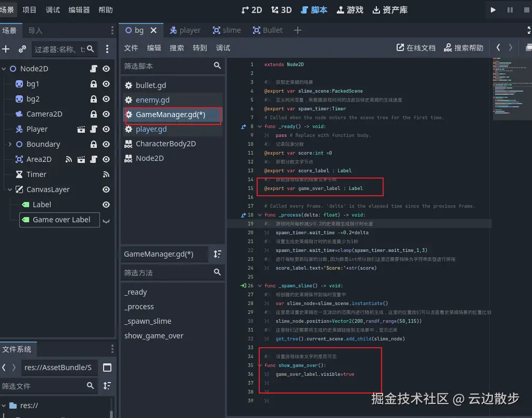Collapse the CanvasLayer node
532x418 pixels.
tap(10, 189)
